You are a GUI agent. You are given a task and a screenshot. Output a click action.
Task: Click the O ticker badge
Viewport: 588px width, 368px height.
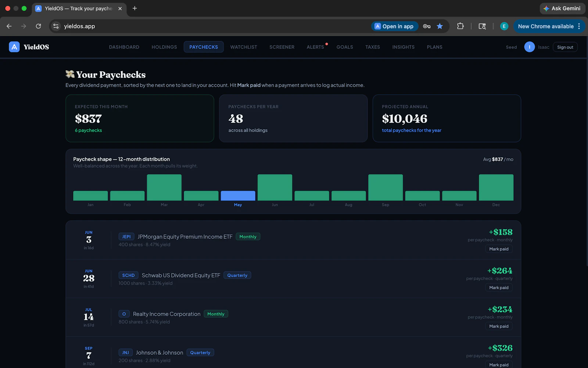point(124,314)
